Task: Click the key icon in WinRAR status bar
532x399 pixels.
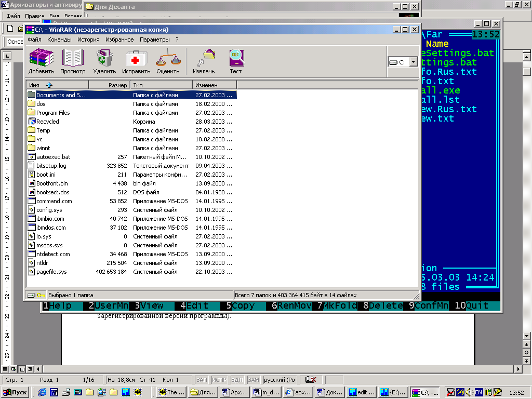Action: pos(41,295)
